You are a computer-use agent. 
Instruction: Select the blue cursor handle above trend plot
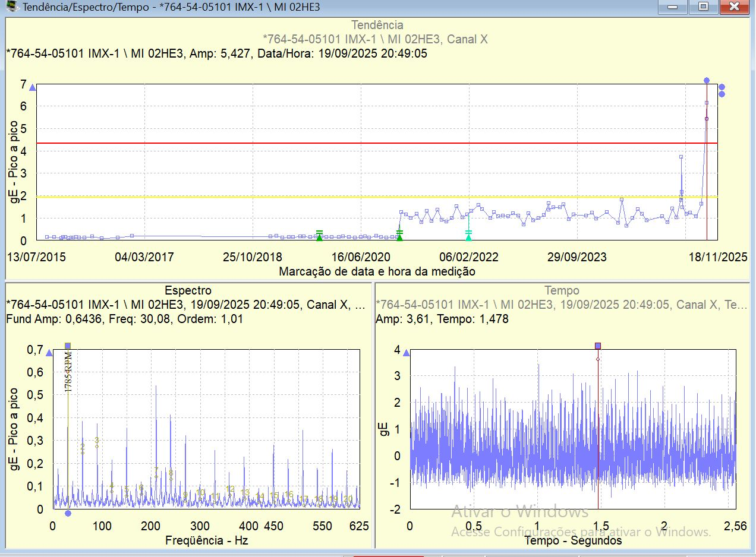point(707,80)
